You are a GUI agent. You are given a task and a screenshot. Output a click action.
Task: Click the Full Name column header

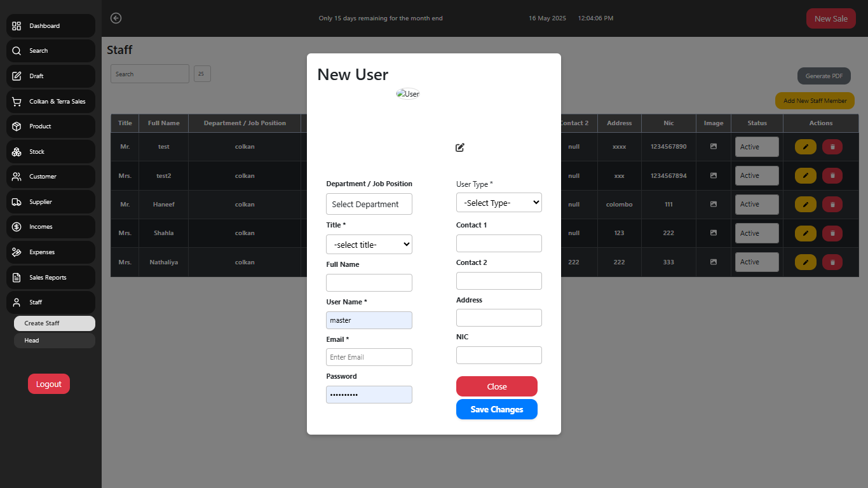pyautogui.click(x=164, y=123)
